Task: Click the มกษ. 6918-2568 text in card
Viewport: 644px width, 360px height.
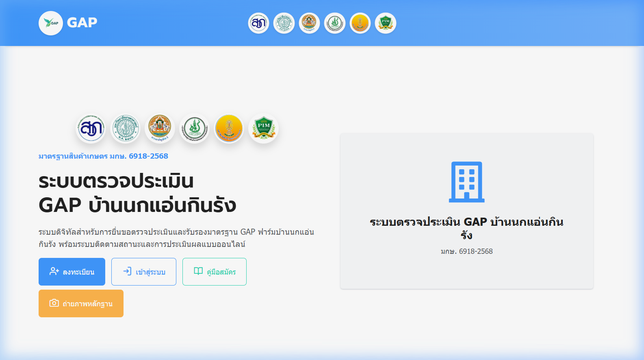Action: click(467, 251)
